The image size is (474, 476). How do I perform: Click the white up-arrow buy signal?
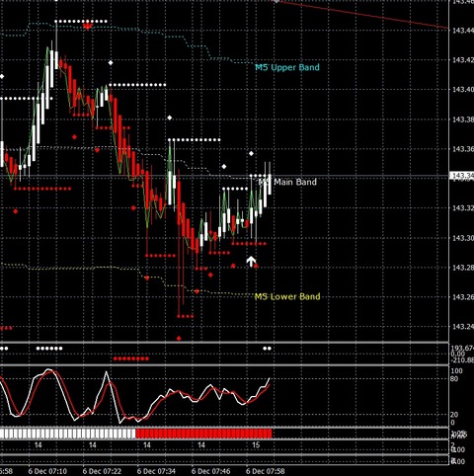[x=251, y=262]
